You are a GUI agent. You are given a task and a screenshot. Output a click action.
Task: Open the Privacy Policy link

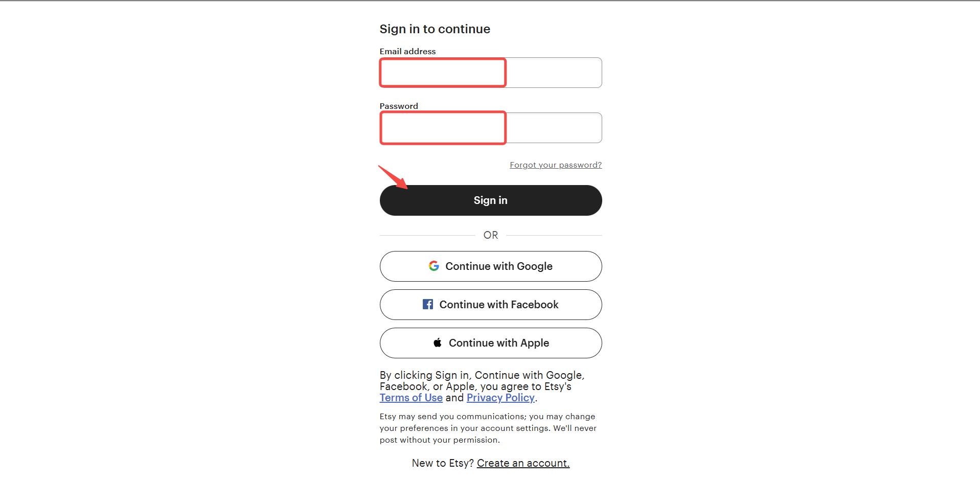(500, 398)
